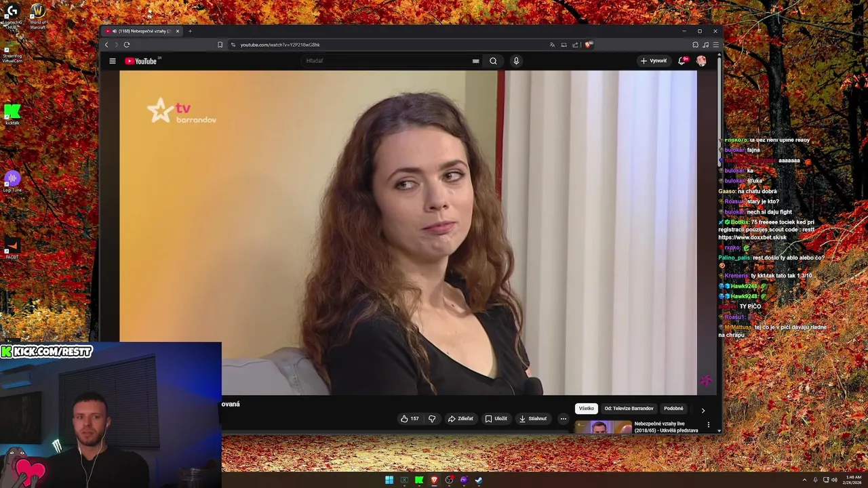Open the doxxbet.sk link in chat
Viewport: 868px width, 488px height.
tap(753, 238)
